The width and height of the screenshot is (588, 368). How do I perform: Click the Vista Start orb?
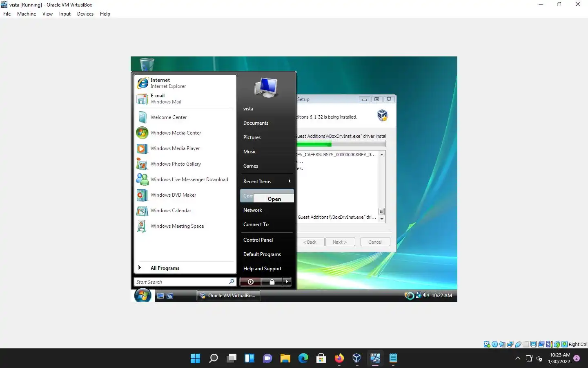point(143,295)
